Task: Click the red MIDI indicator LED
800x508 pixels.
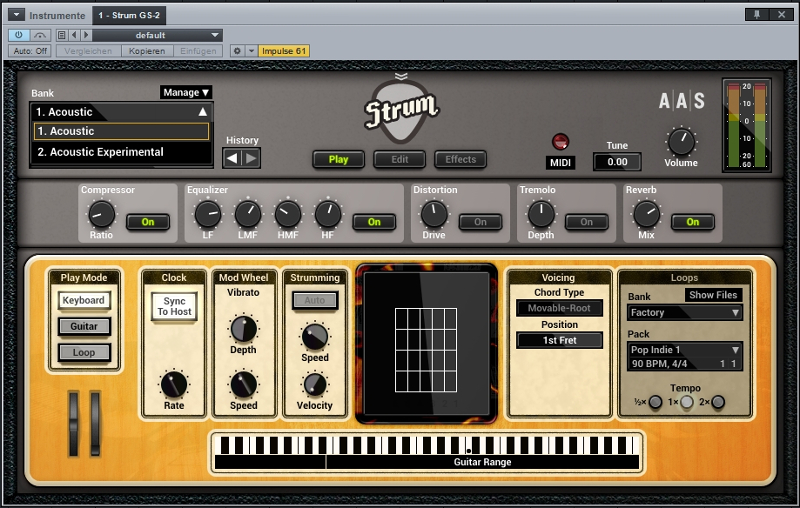Action: coord(560,142)
